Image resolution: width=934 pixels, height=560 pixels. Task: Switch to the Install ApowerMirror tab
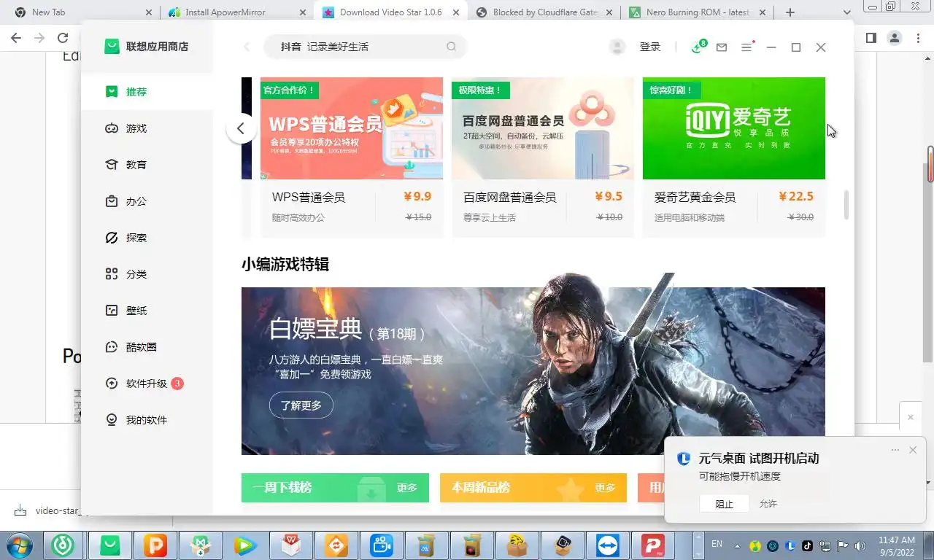(237, 12)
